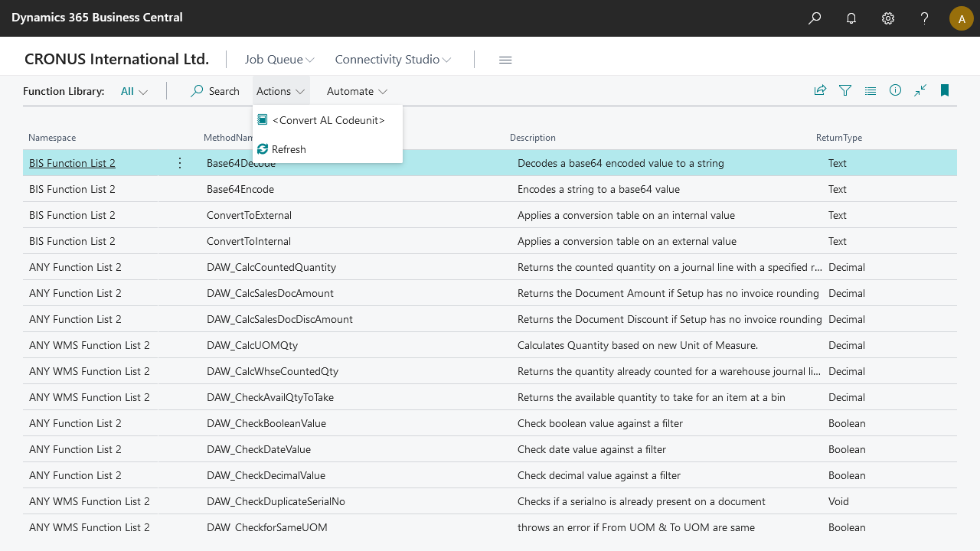Click Namespace cell of DAW_CalcUOMQty row
This screenshot has height=551, width=980.
pos(90,345)
